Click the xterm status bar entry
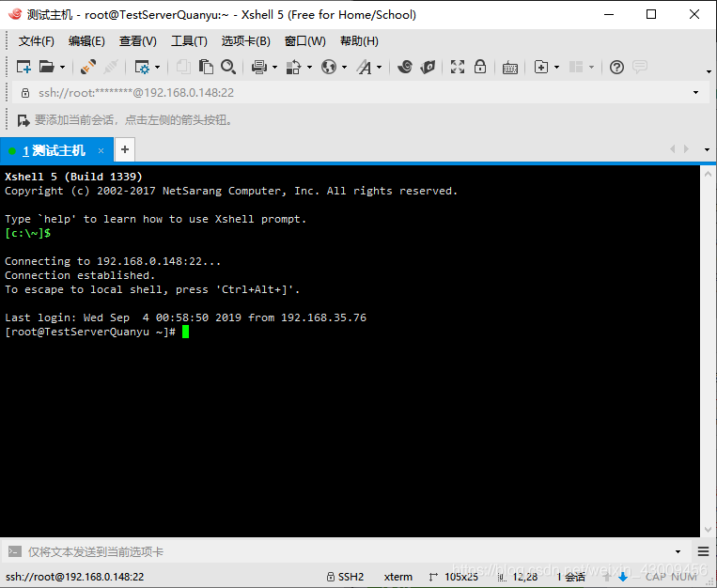Image resolution: width=717 pixels, height=588 pixels. point(397,577)
